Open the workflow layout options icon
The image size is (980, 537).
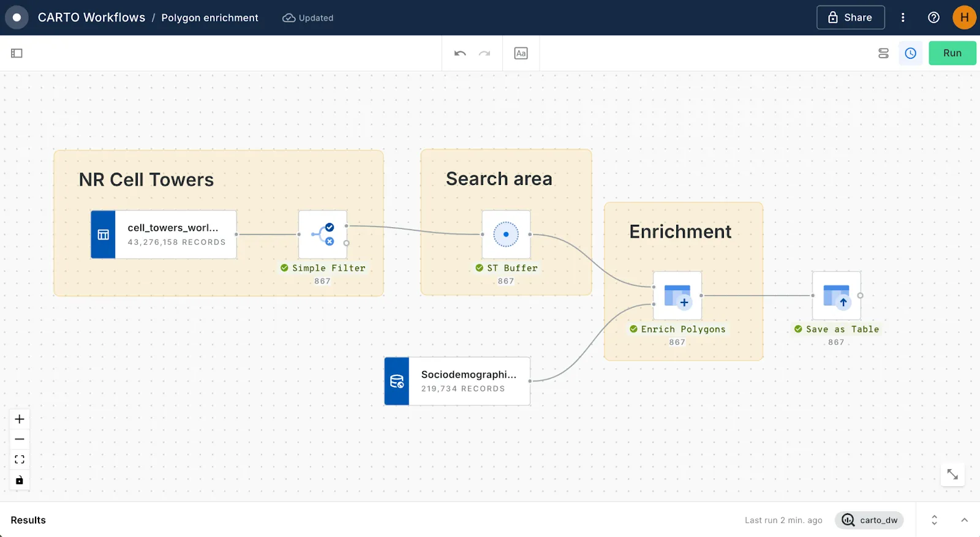point(883,53)
